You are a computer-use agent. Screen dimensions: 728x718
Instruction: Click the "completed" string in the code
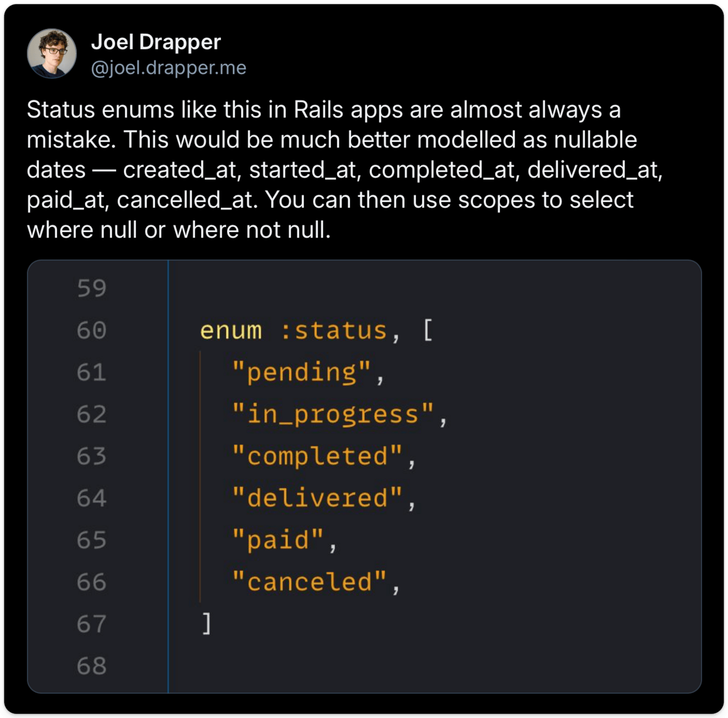[318, 456]
